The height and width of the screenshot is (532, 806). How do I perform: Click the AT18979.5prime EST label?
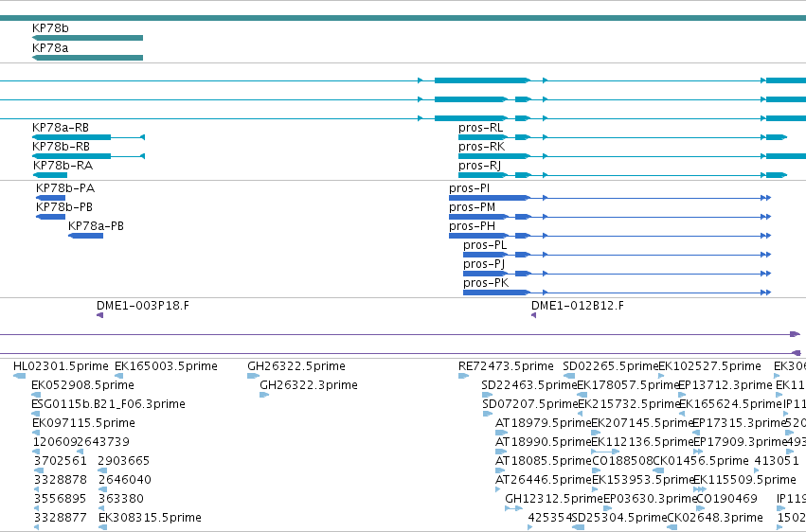tap(543, 423)
